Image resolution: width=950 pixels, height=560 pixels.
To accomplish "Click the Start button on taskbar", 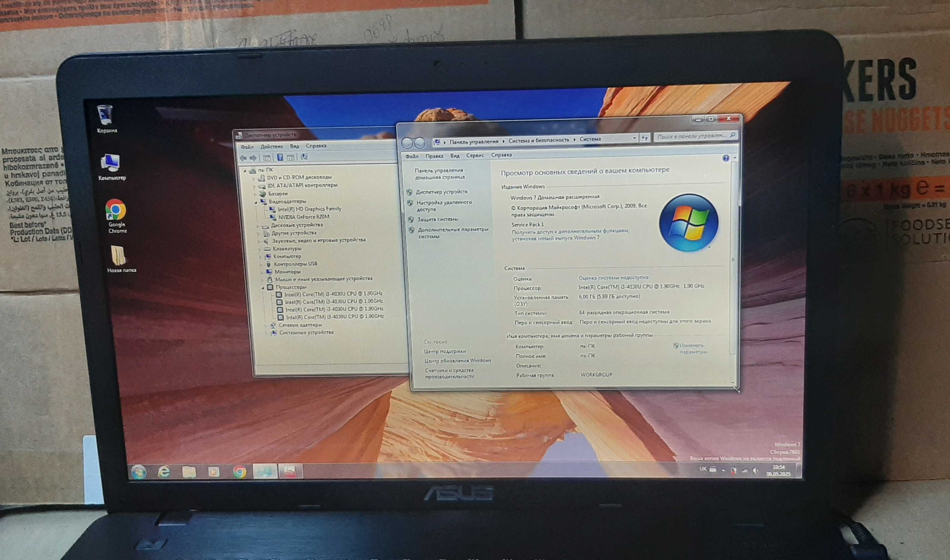I will 139,472.
